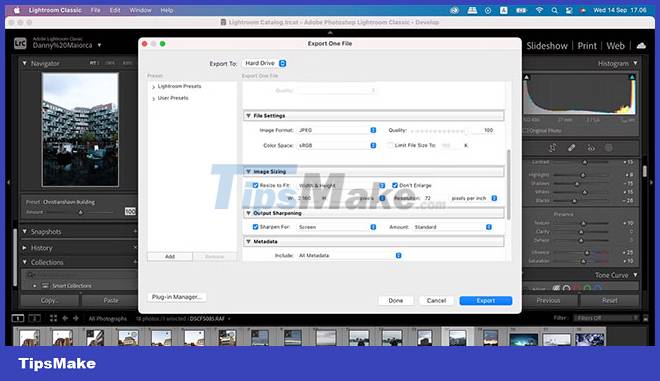This screenshot has height=381, width=660.
Task: Switch to Slideshow module
Action: click(x=547, y=46)
